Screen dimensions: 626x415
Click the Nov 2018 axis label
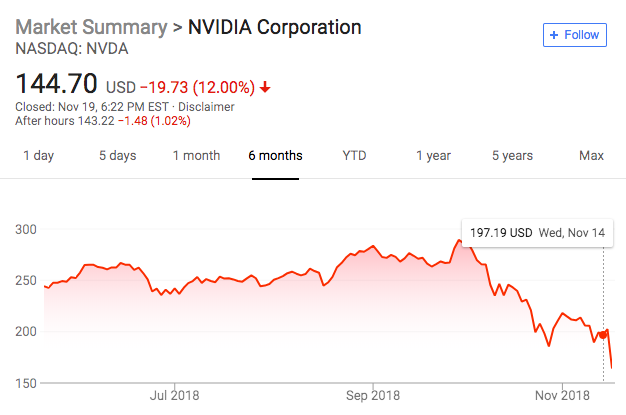point(561,395)
